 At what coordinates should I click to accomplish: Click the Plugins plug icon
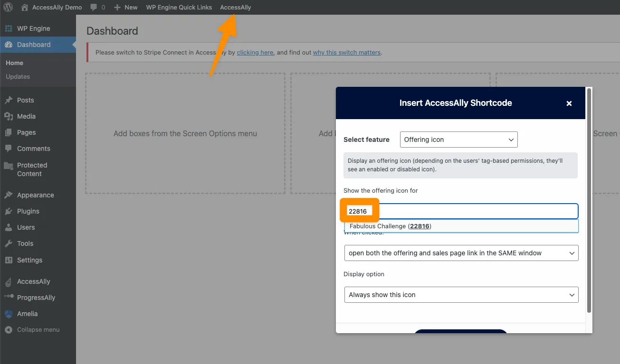pyautogui.click(x=8, y=211)
